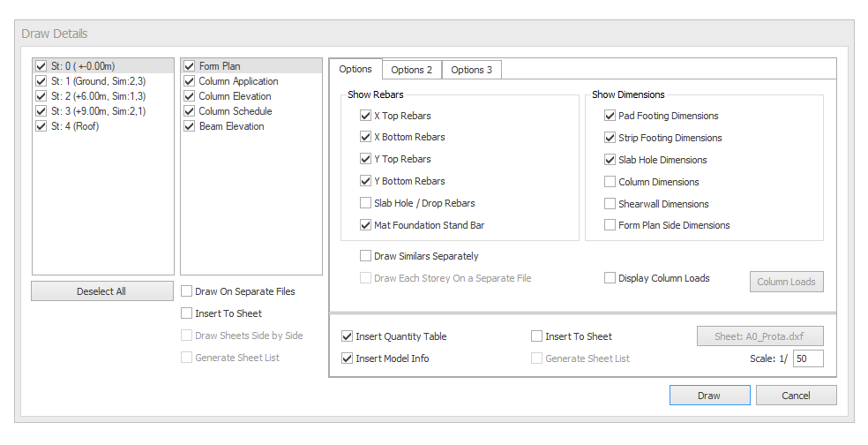Switch to the Options 2 tab

(x=411, y=70)
